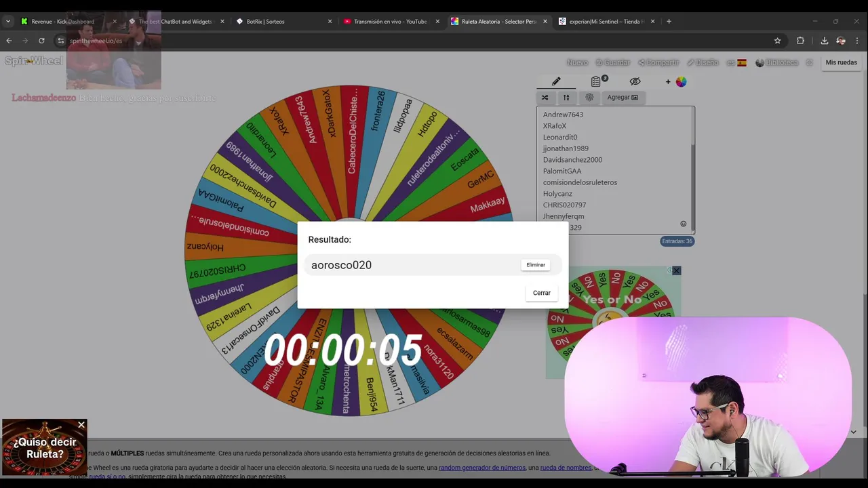The height and width of the screenshot is (488, 868).
Task: Click entry Leonardit0 in the list
Action: 560,137
